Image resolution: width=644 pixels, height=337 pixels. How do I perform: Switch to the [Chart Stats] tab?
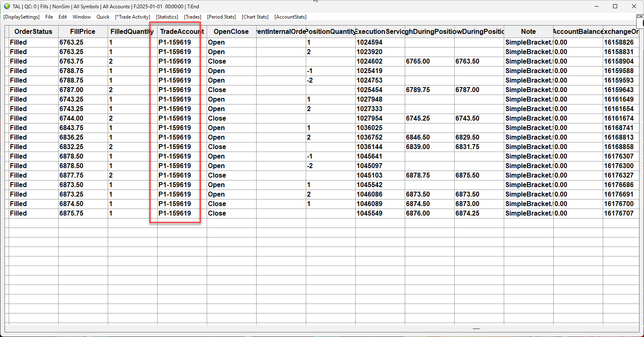(255, 17)
